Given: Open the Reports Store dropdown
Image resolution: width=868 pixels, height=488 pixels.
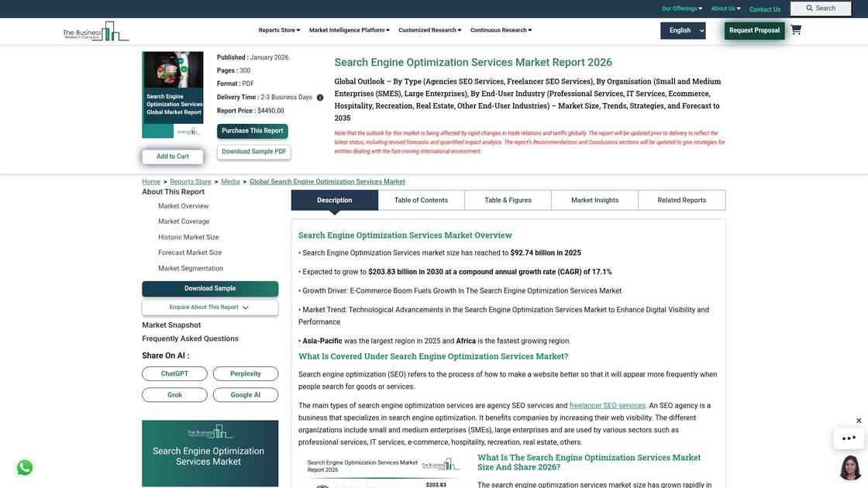Looking at the screenshot, I should click(279, 30).
